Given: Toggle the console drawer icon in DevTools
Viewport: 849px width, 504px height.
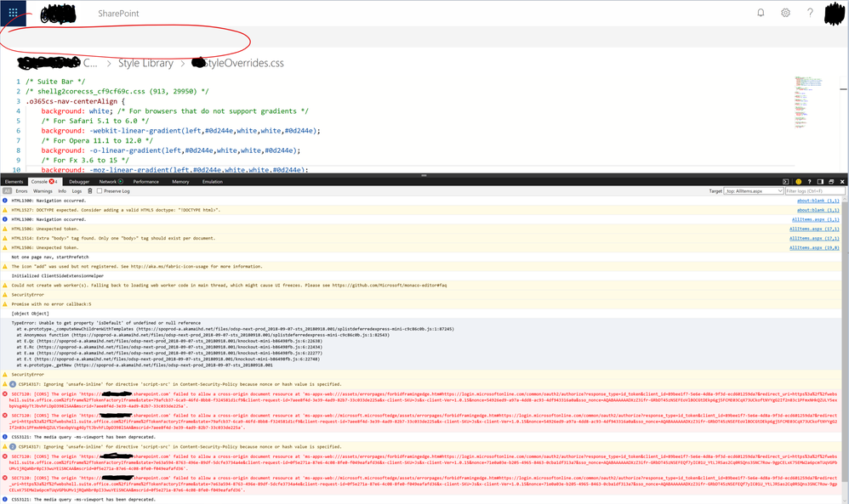Looking at the screenshot, I should 786,182.
